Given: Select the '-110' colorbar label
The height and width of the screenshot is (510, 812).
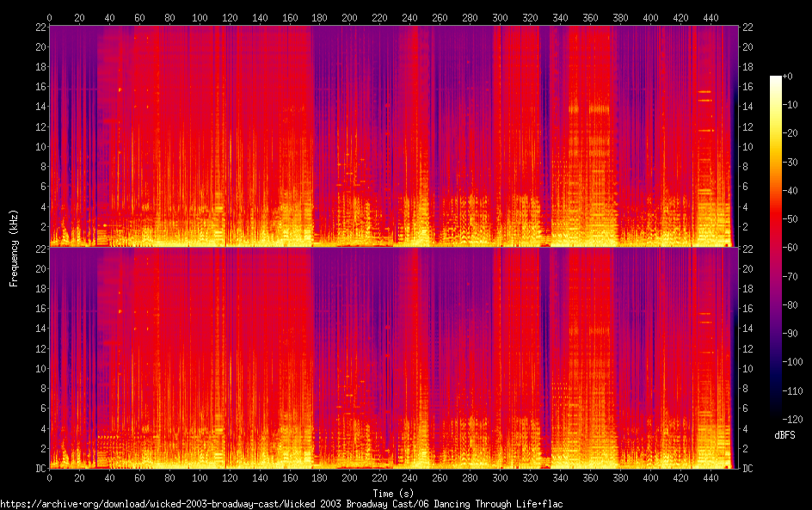Looking at the screenshot, I should tap(792, 391).
